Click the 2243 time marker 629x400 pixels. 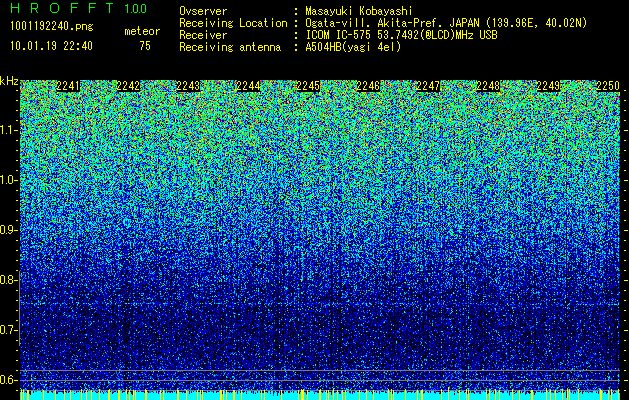click(188, 86)
